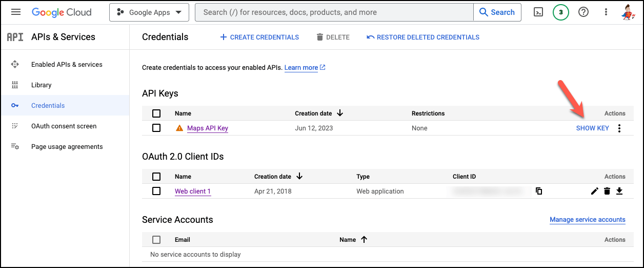Click the Client ID column header
644x268 pixels.
(465, 177)
